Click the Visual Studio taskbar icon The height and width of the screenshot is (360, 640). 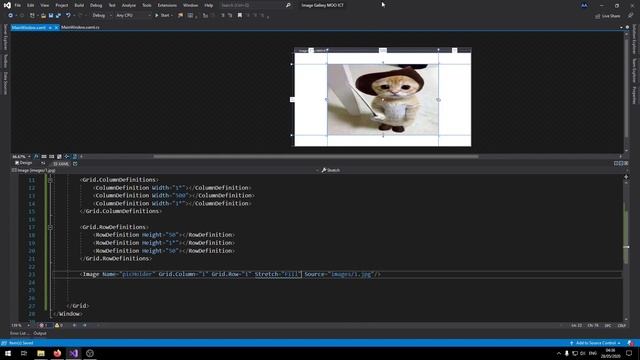point(73,353)
